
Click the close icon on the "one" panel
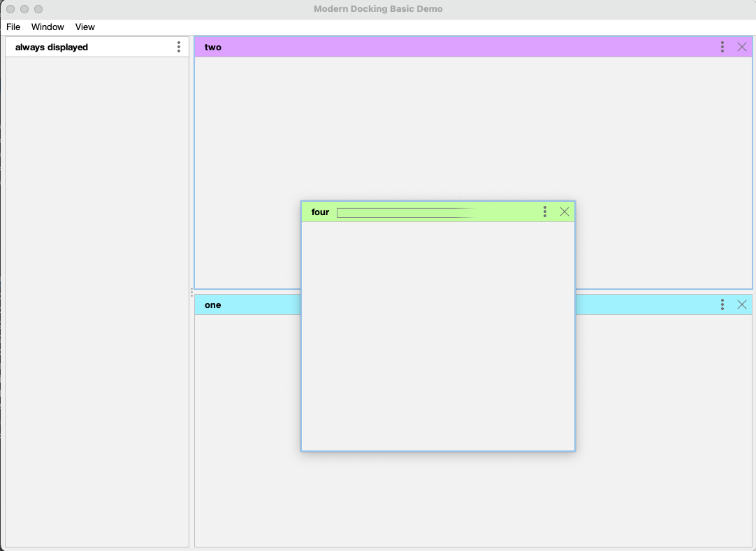click(x=742, y=304)
